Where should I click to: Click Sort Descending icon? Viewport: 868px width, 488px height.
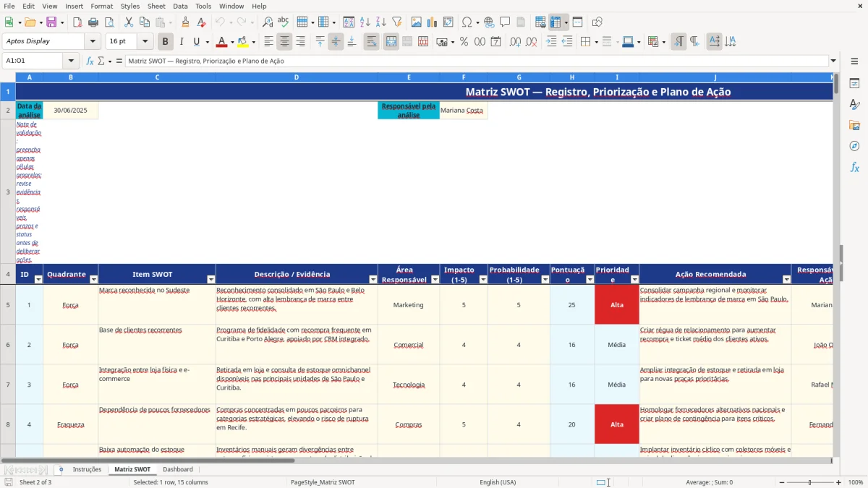(x=380, y=22)
